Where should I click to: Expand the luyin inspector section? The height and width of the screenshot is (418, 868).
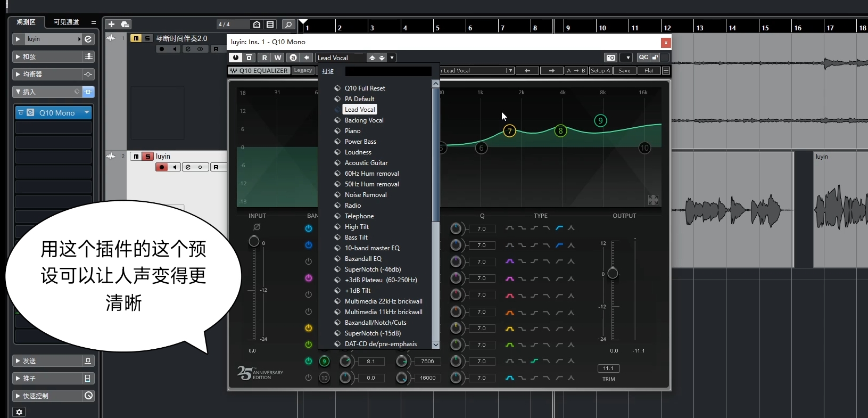(18, 39)
